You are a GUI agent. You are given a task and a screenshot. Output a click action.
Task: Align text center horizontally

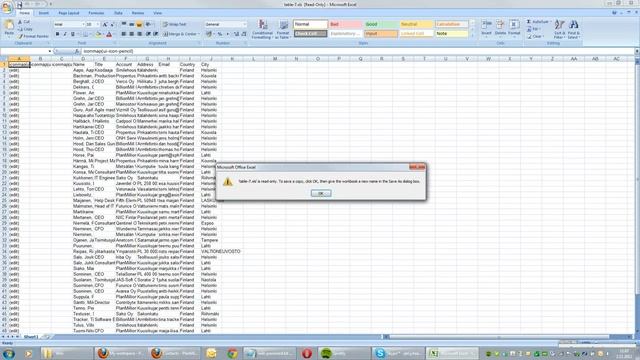click(x=131, y=34)
